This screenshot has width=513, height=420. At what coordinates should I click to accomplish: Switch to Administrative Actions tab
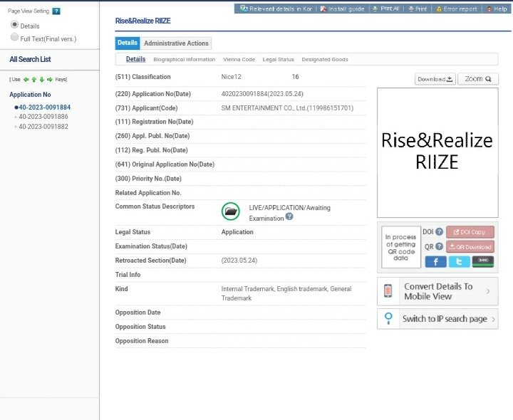tap(176, 43)
